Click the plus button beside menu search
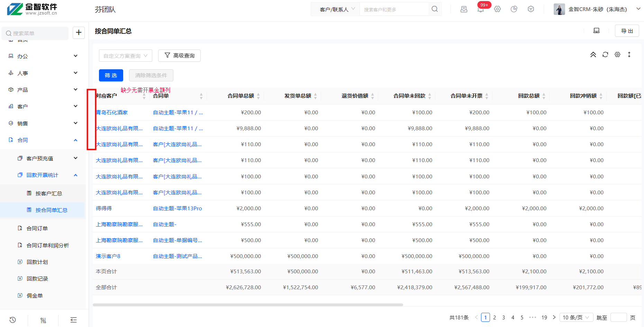Viewport: 644px width, 327px height. pos(79,33)
